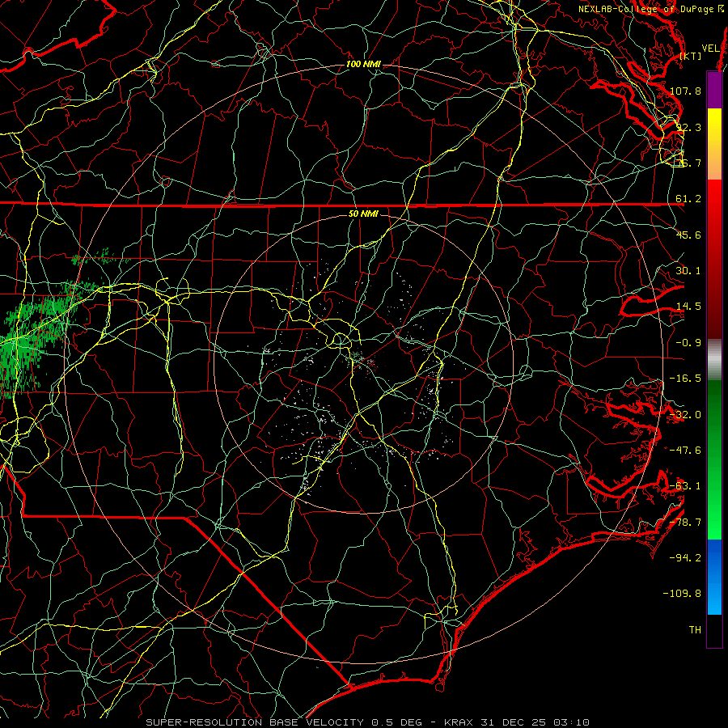This screenshot has height=728, width=728.
Task: Pick the black TH segment of the color bar
Action: [x=714, y=630]
